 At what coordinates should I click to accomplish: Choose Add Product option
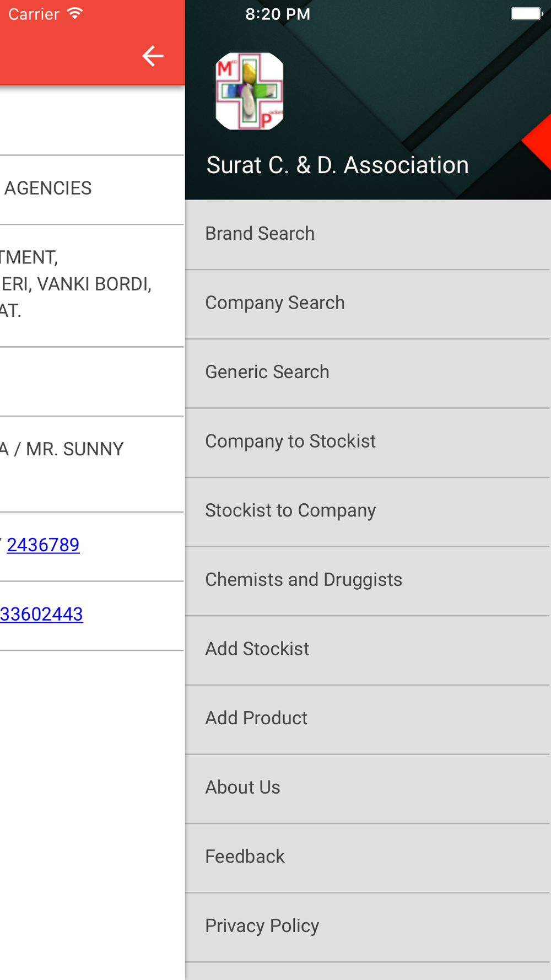pos(368,719)
